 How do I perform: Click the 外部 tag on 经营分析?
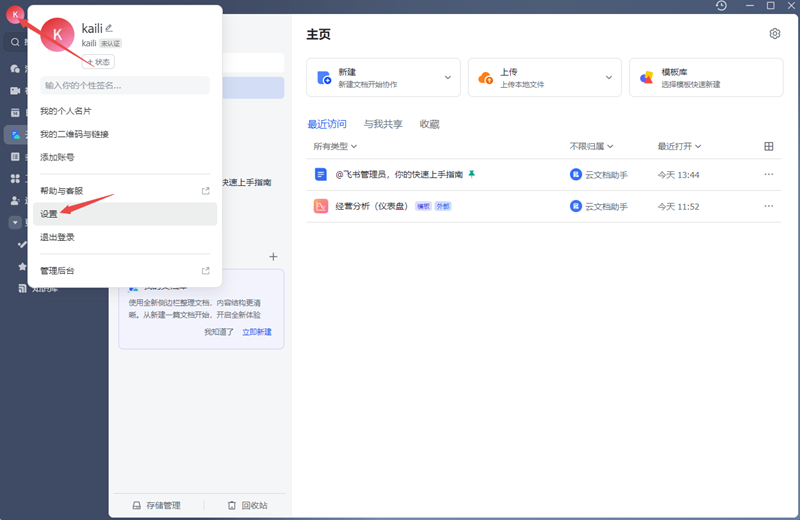tap(443, 206)
